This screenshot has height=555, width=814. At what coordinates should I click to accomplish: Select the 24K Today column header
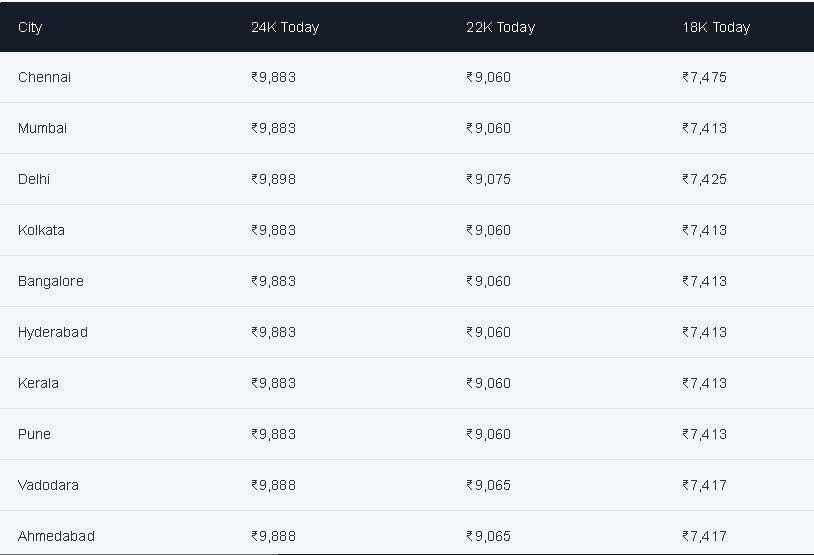[x=285, y=28]
